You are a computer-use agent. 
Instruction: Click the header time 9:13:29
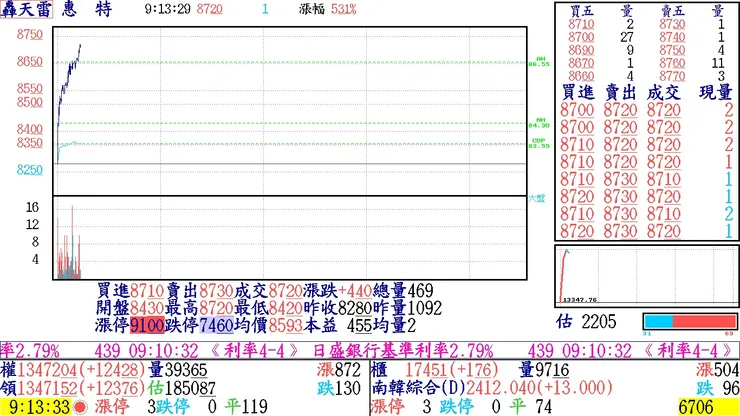168,9
